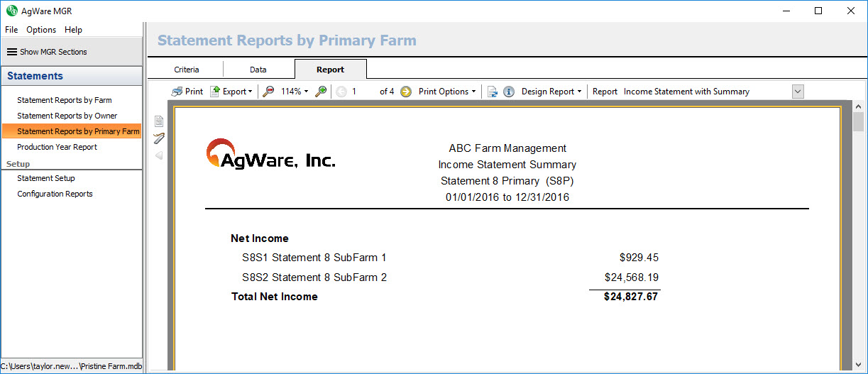The width and height of the screenshot is (868, 374).
Task: Click the page thumbnail icon left of report
Action: pyautogui.click(x=159, y=121)
